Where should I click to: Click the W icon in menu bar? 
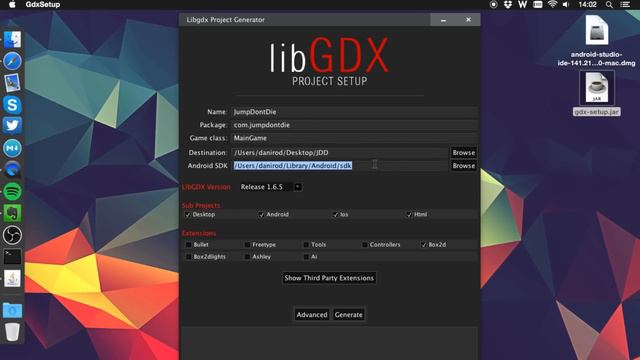click(522, 4)
